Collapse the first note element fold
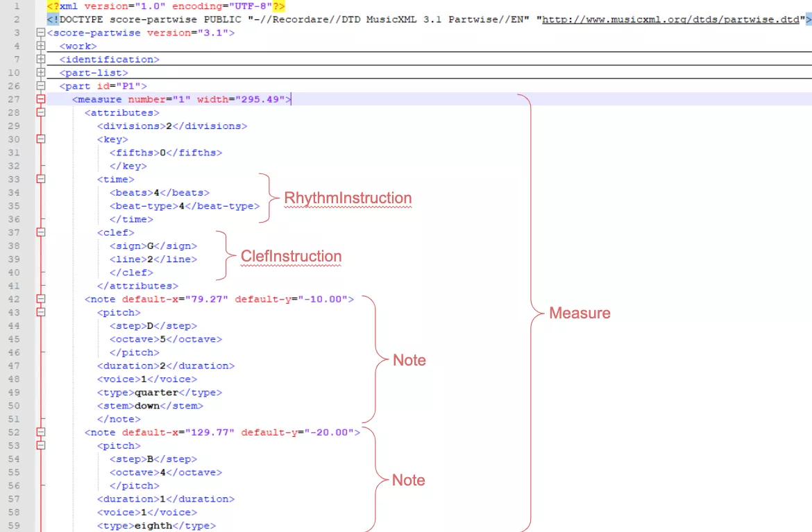This screenshot has width=812, height=532. [x=40, y=299]
